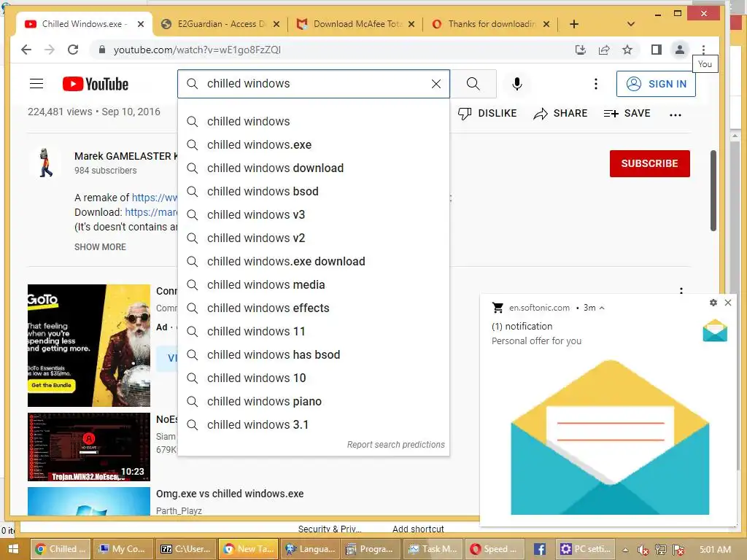Expand description with SHOW MORE
Image resolution: width=747 pixels, height=560 pixels.
[x=100, y=247]
